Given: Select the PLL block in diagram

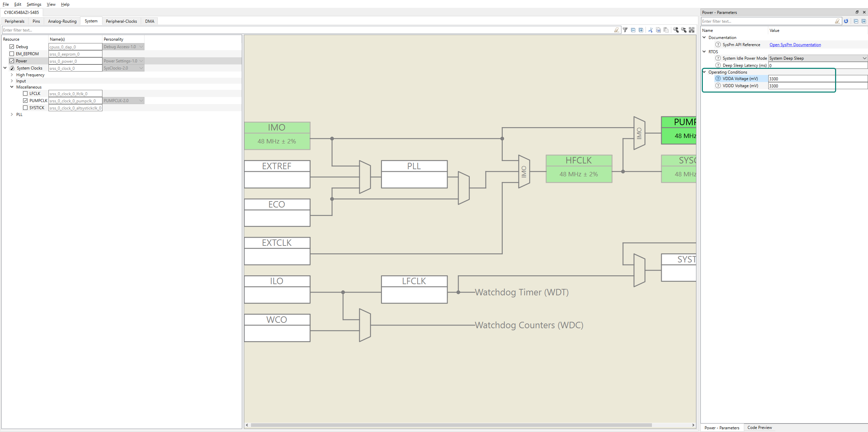Looking at the screenshot, I should click(x=414, y=174).
